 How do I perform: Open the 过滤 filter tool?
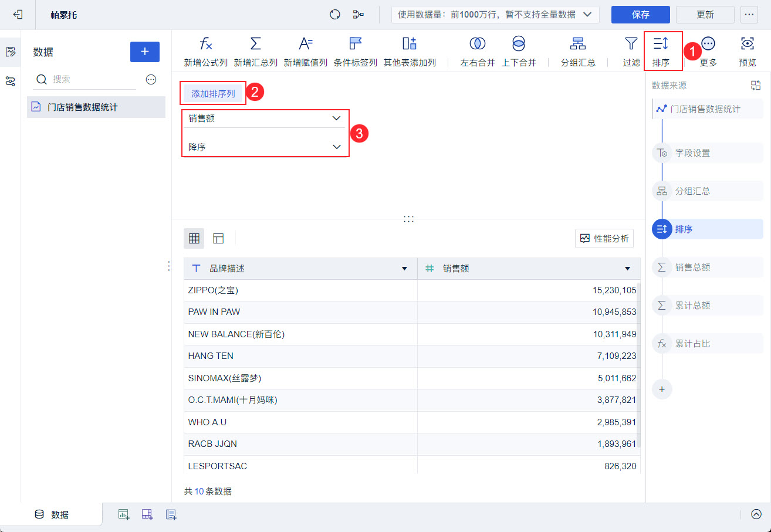click(x=631, y=51)
